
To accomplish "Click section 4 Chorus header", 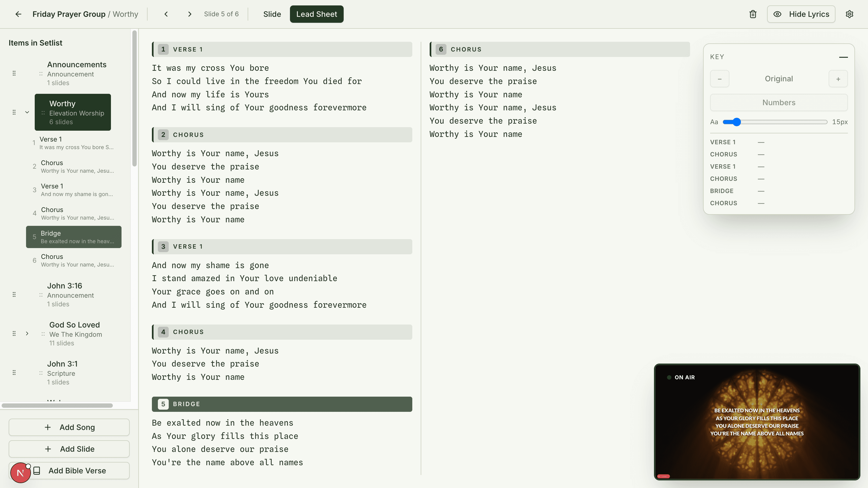I will pos(282,332).
